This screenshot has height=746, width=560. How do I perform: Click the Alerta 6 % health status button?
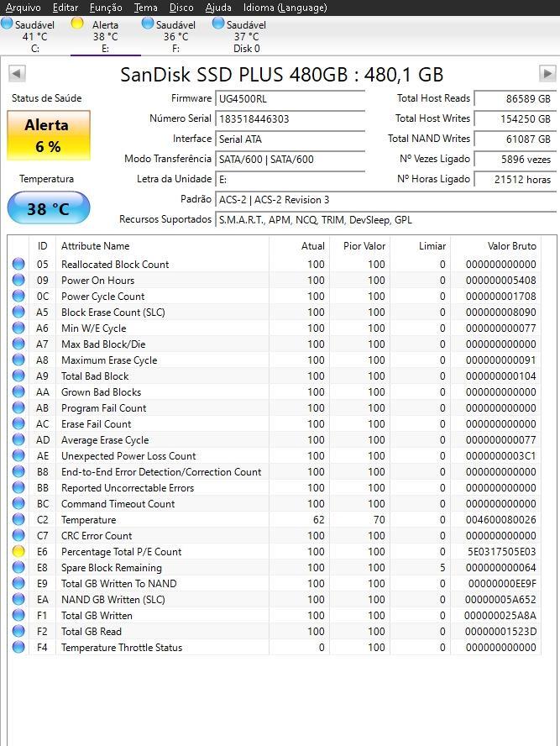(x=49, y=135)
